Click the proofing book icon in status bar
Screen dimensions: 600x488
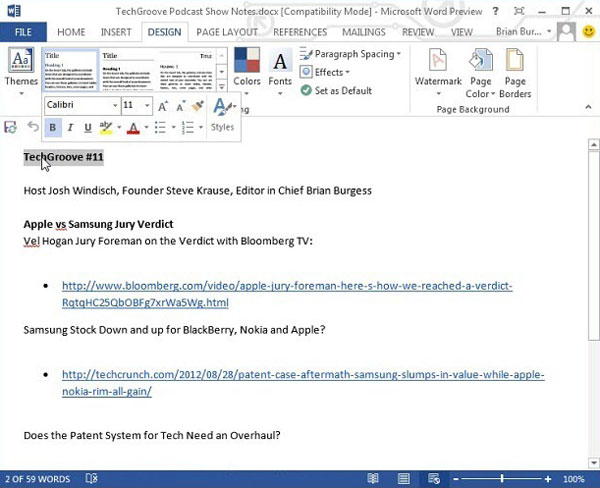pos(91,478)
